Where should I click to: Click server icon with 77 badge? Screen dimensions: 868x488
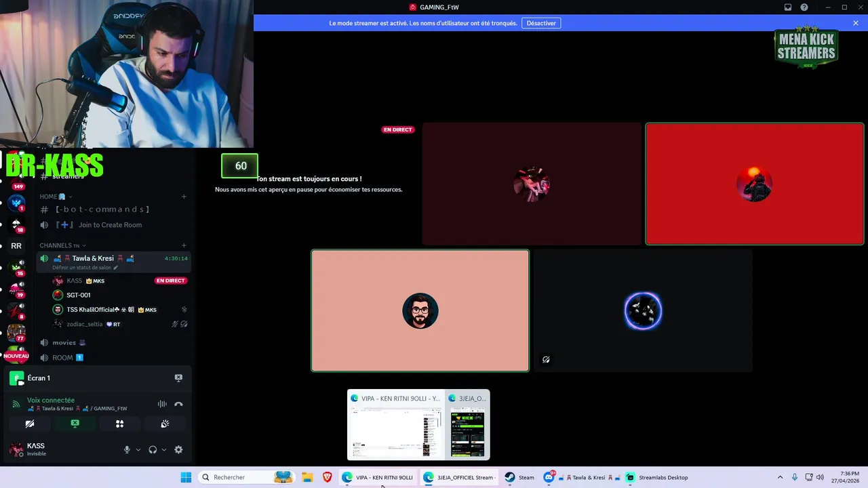(x=16, y=333)
